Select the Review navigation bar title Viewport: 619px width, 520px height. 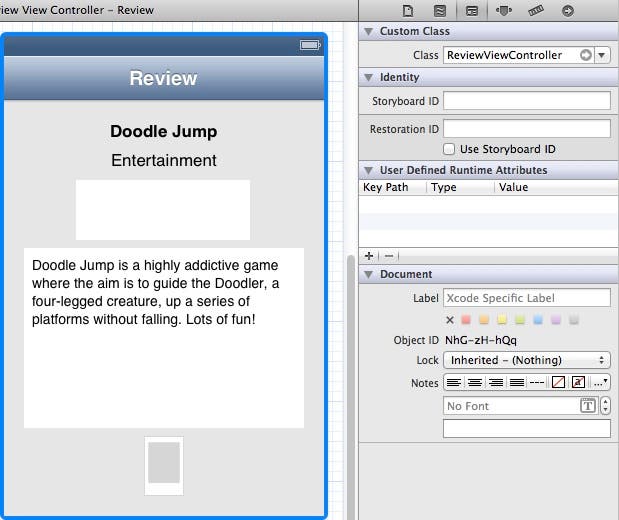coord(163,78)
